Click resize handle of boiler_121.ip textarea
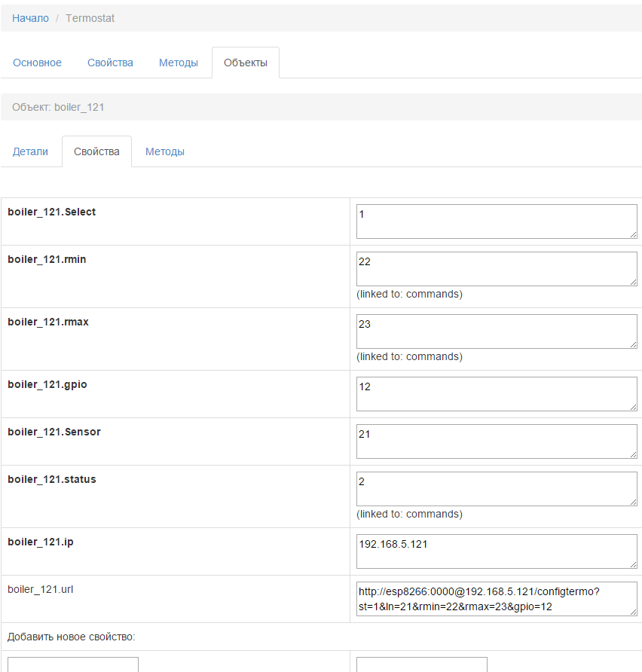The image size is (642, 672). [x=634, y=565]
